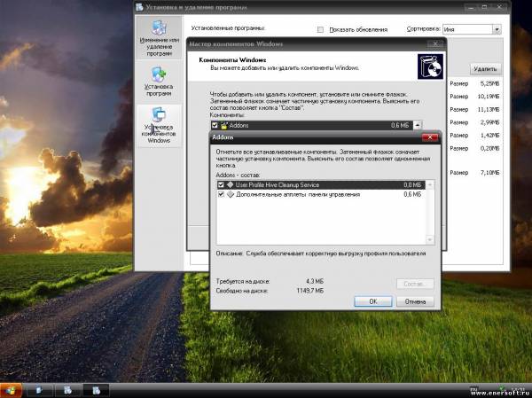Click the Addons folder icon in the components list

coord(224,126)
